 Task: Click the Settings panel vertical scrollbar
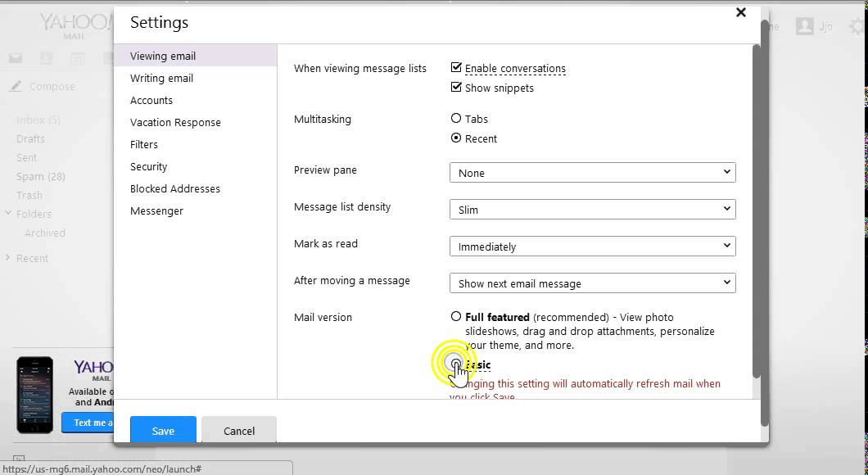click(756, 210)
